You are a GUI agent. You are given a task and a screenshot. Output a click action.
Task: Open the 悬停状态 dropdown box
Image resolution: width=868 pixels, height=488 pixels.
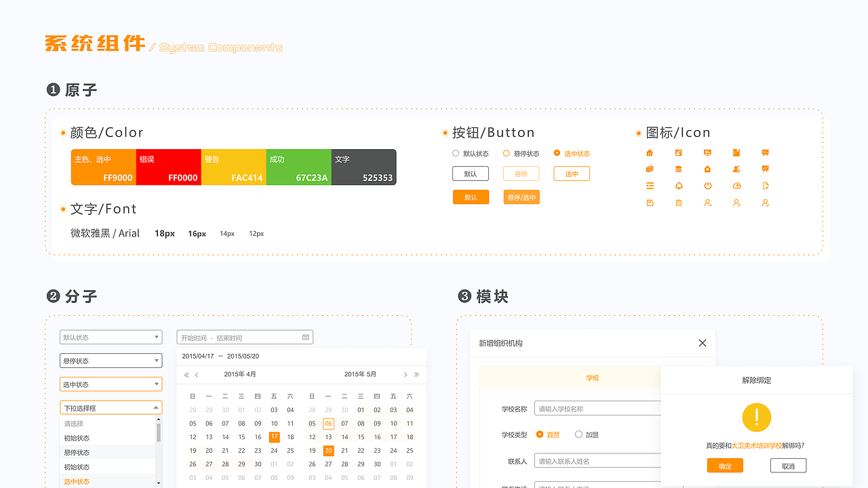click(111, 361)
